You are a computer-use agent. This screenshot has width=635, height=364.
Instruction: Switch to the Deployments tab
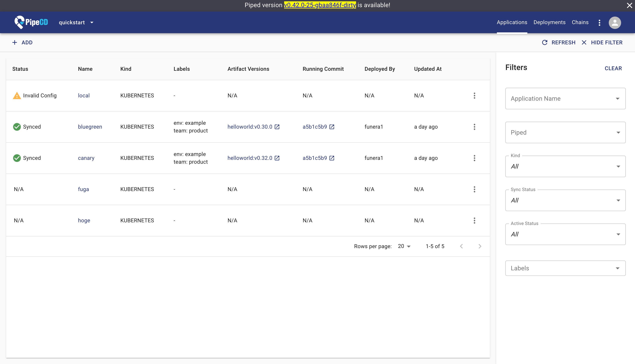pyautogui.click(x=549, y=22)
